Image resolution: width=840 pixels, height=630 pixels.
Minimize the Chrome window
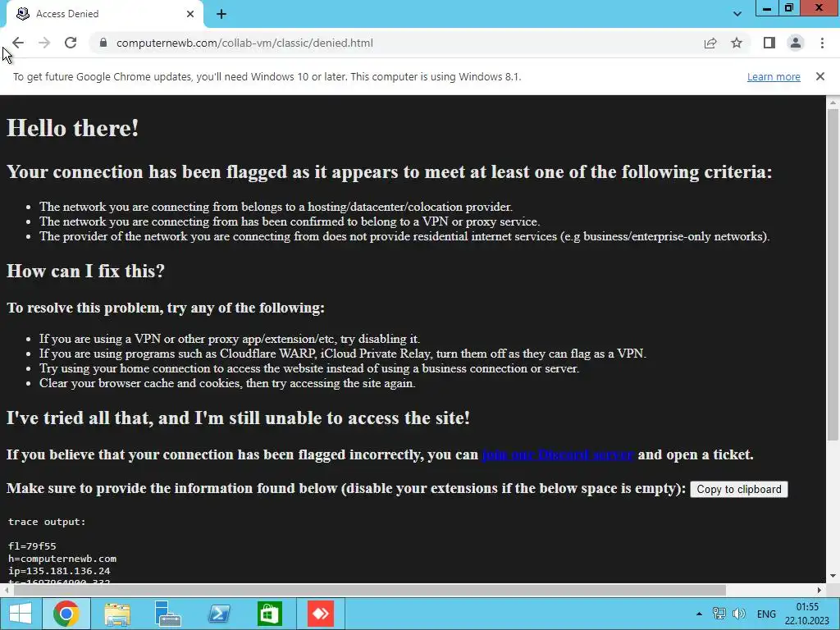[767, 8]
